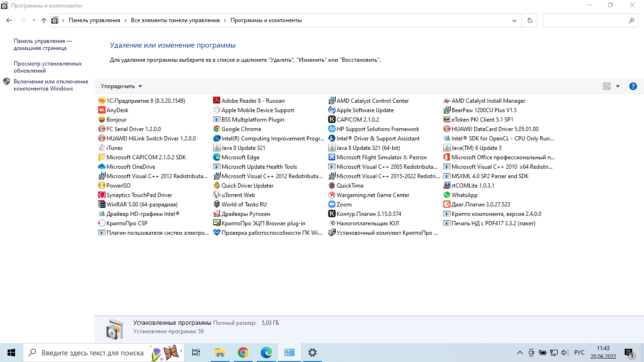
Task: Select the Synaptics TouchPad Driver icon
Action: [x=101, y=195]
